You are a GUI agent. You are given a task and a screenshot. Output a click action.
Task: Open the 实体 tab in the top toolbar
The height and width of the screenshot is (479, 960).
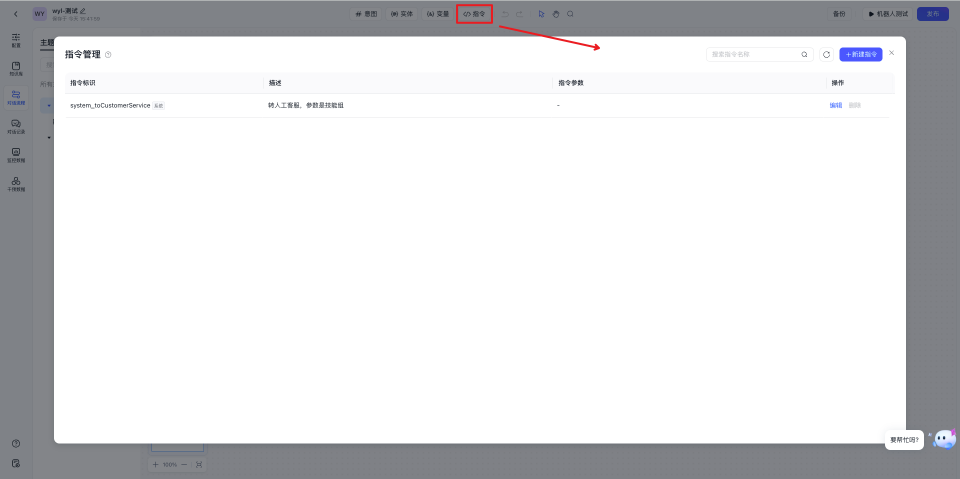[x=402, y=14]
